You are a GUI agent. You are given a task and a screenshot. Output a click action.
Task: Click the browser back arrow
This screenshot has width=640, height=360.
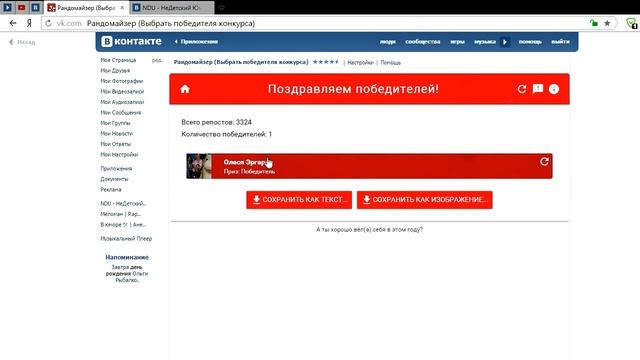pyautogui.click(x=13, y=23)
